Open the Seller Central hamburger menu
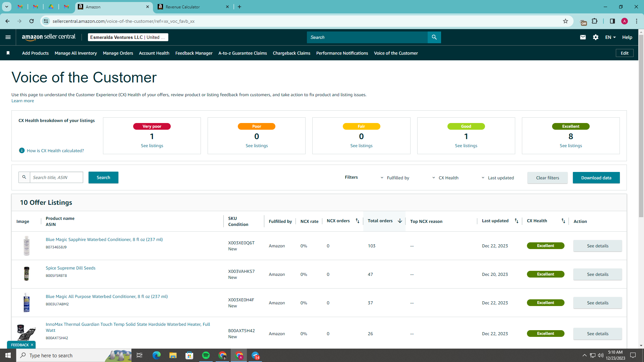Image resolution: width=644 pixels, height=362 pixels. click(x=8, y=37)
